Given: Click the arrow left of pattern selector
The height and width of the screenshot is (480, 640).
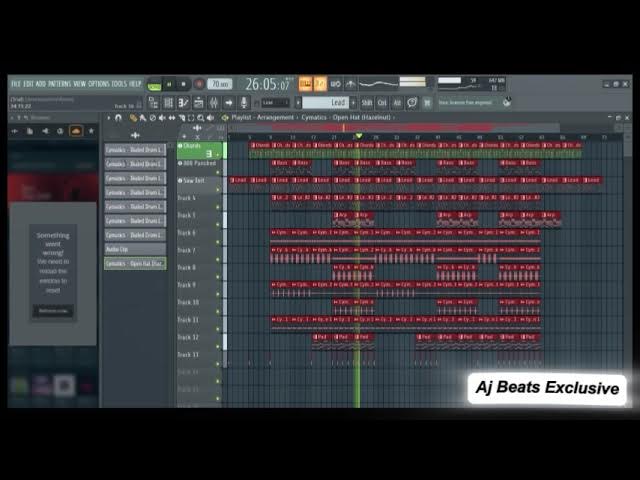Looking at the screenshot, I should (298, 102).
